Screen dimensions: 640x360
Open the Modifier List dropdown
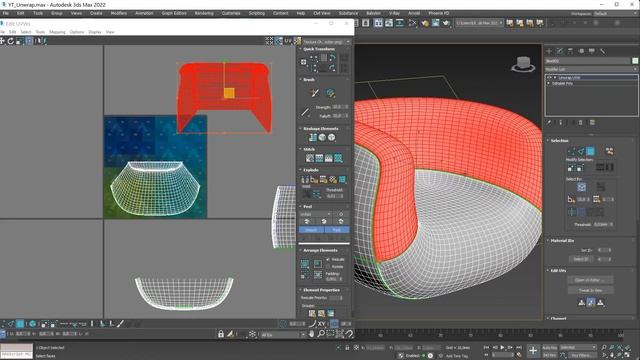coord(591,69)
